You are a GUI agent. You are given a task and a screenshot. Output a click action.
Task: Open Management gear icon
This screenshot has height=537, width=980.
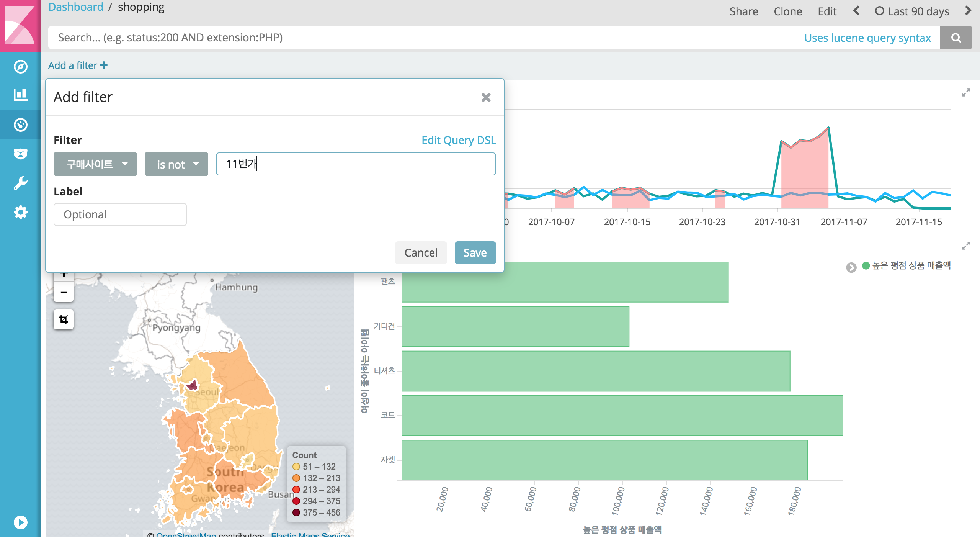click(x=20, y=212)
